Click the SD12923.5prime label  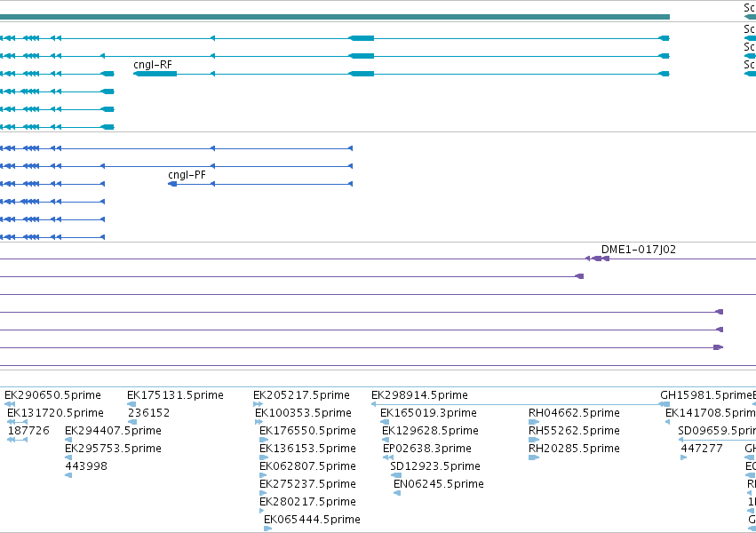(x=435, y=466)
